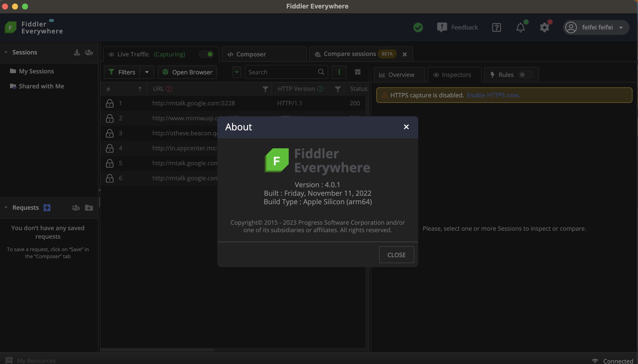Click the lock icon on row 1
The height and width of the screenshot is (364, 638).
tap(110, 103)
